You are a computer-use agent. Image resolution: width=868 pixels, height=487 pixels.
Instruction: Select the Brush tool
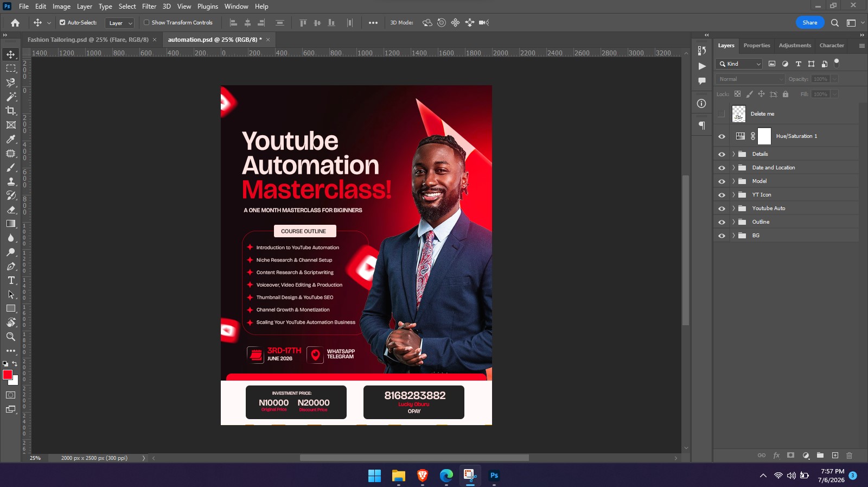pyautogui.click(x=11, y=167)
